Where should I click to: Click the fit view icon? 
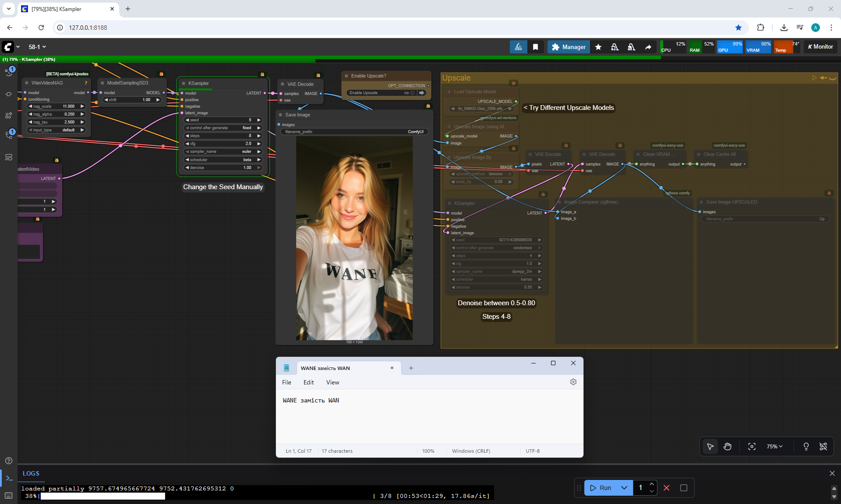(x=752, y=446)
